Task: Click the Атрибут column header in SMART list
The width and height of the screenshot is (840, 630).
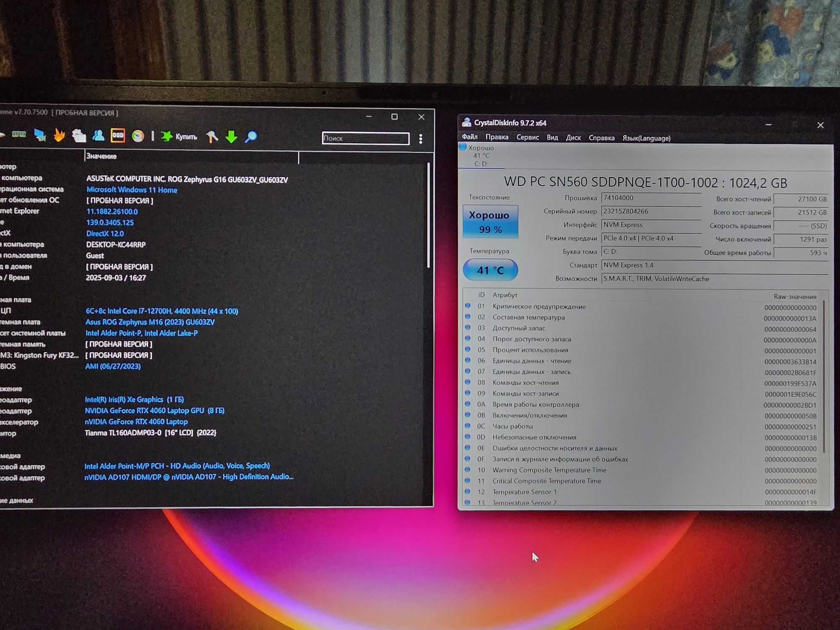Action: click(505, 295)
